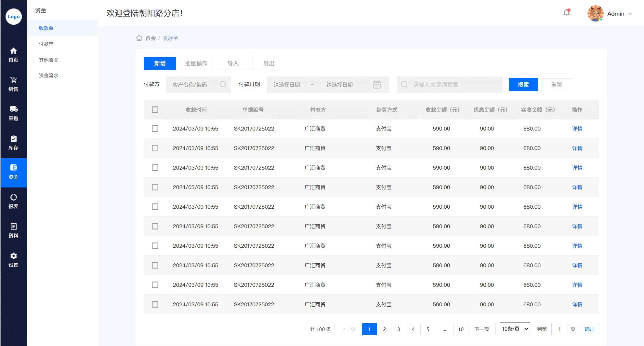Check the second table row checkbox
The width and height of the screenshot is (644, 346).
tap(155, 148)
